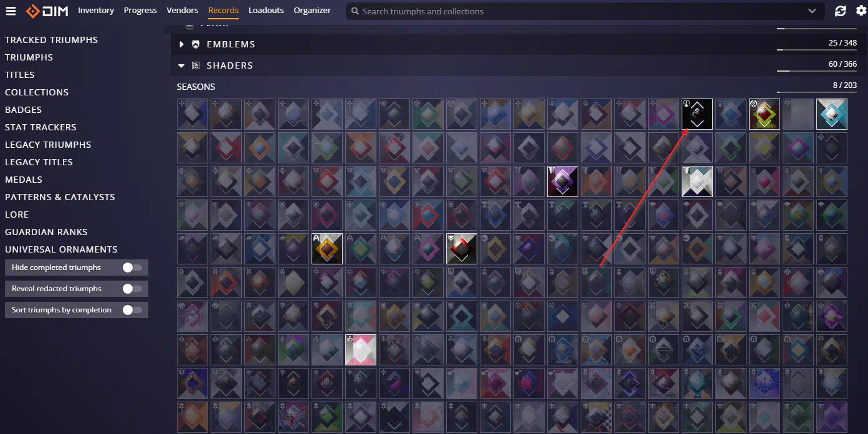This screenshot has height=434, width=868.
Task: Go to Tracked Triumphs in sidebar
Action: point(51,40)
